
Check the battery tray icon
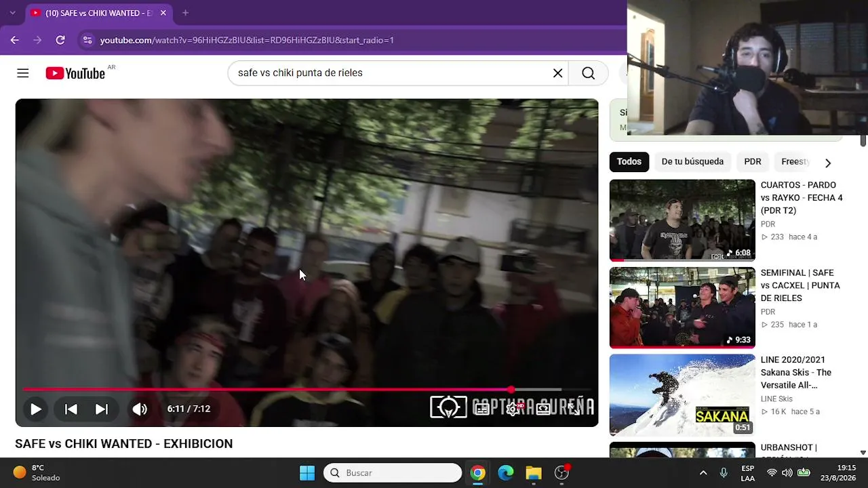tap(803, 473)
